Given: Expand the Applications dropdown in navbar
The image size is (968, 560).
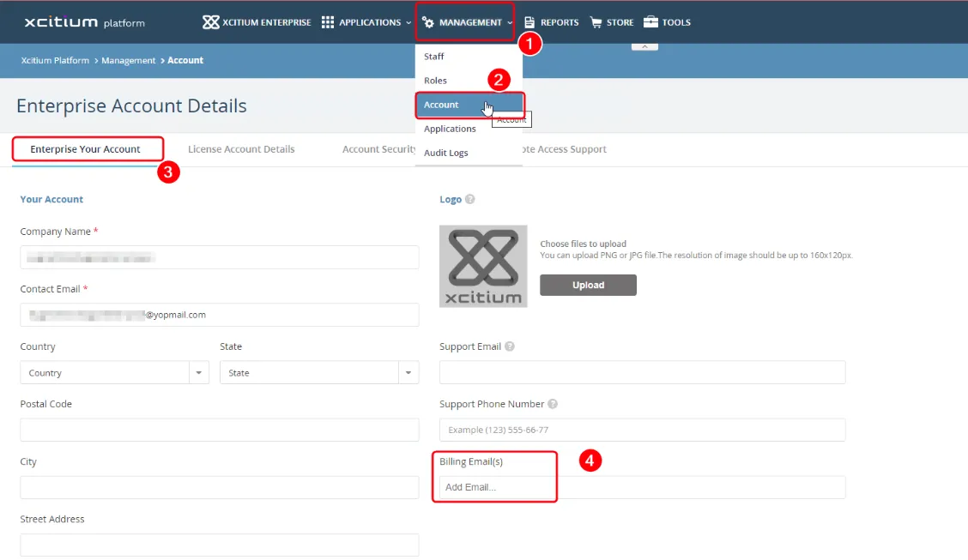Looking at the screenshot, I should coord(366,22).
